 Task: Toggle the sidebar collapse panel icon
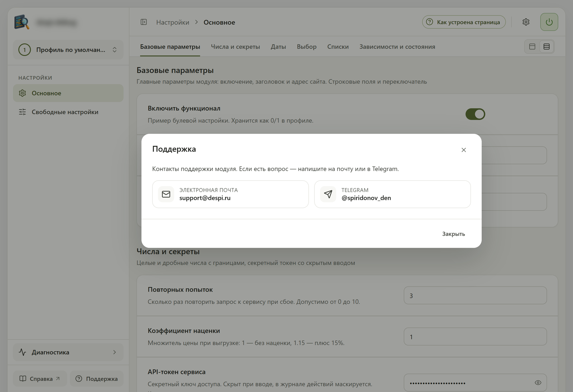(144, 22)
